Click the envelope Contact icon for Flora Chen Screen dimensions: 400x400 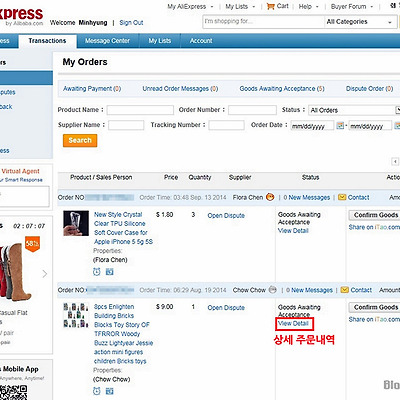pos(342,197)
